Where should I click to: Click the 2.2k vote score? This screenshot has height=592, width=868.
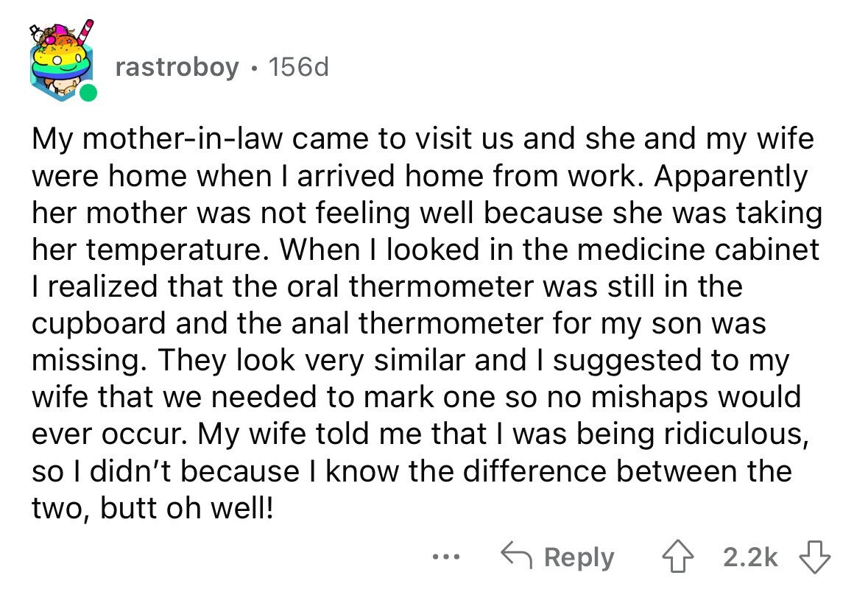[x=750, y=557]
